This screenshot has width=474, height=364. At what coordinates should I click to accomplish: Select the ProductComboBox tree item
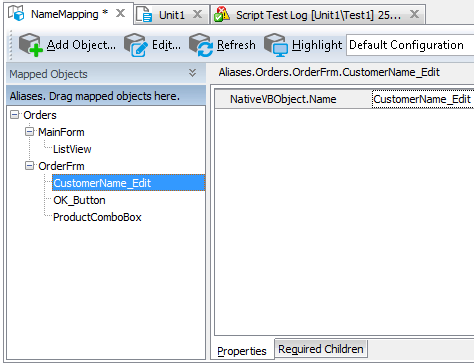tap(97, 217)
